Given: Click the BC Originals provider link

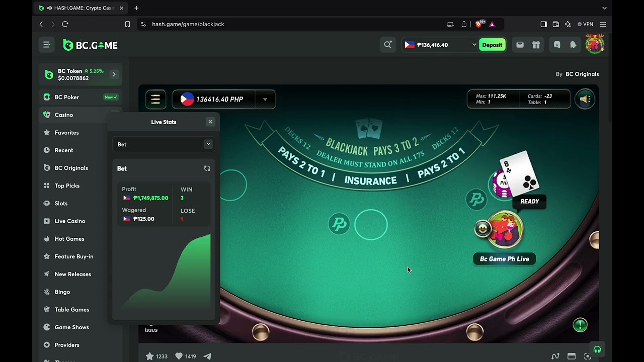Looking at the screenshot, I should (582, 74).
